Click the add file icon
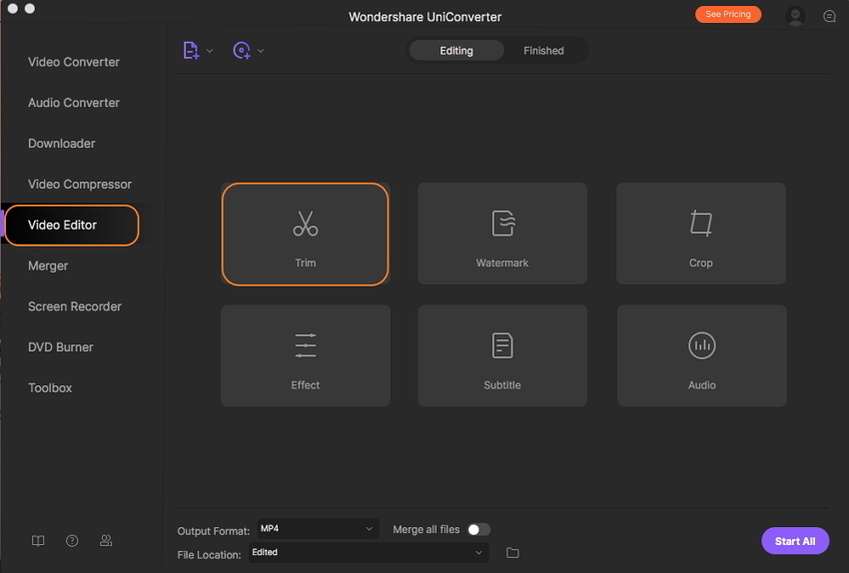The image size is (849, 573). click(x=191, y=50)
